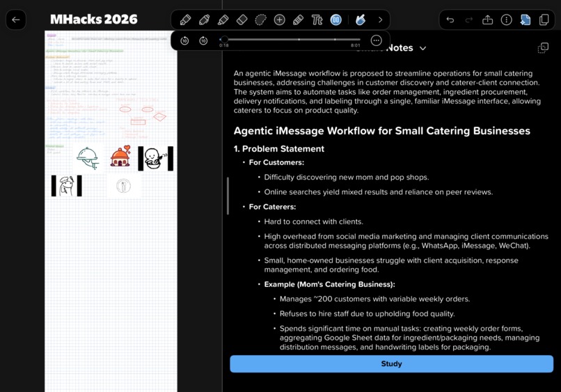
Task: Open the add media plus menu
Action: (279, 19)
